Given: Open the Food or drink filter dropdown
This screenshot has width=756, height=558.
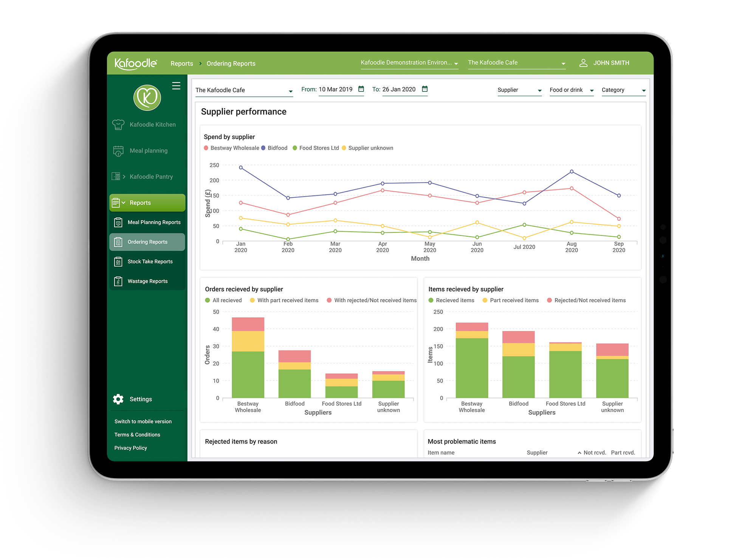Looking at the screenshot, I should (571, 90).
